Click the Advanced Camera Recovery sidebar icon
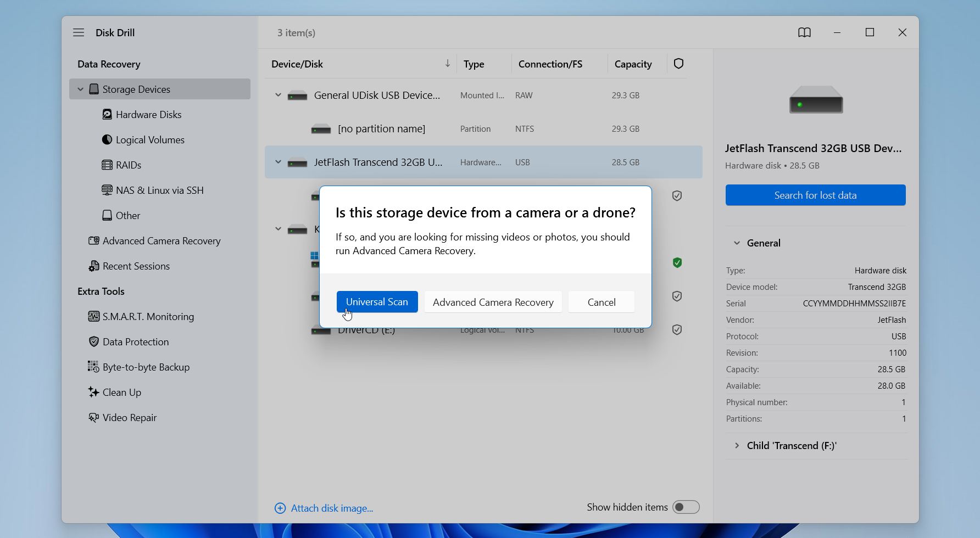This screenshot has height=538, width=980. [x=94, y=240]
